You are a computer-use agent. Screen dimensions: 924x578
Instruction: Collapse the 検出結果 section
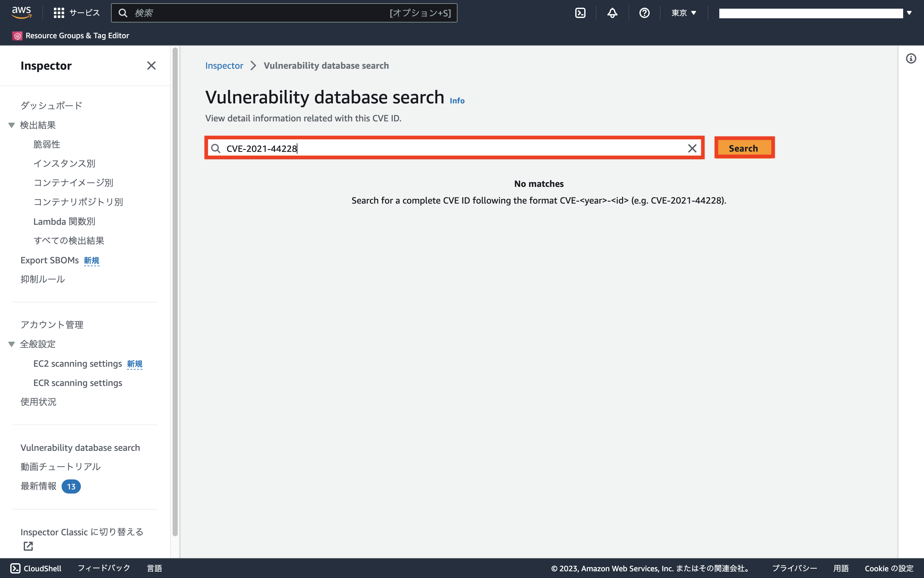[12, 125]
